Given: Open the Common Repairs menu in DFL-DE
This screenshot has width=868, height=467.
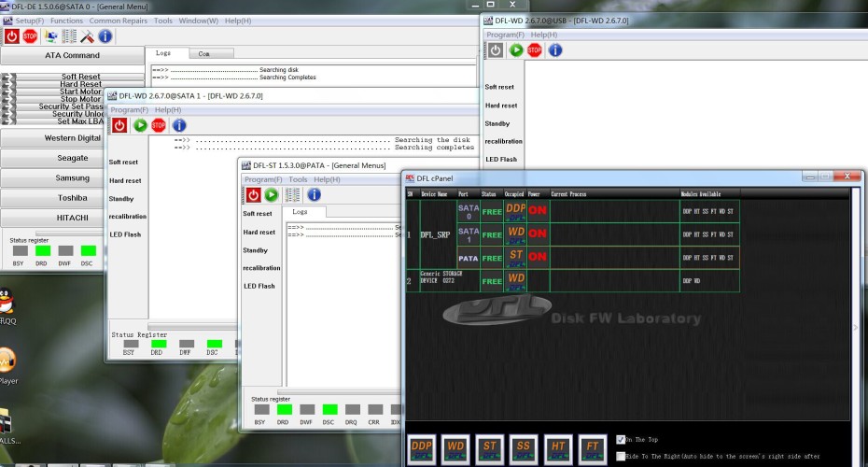Looking at the screenshot, I should point(118,21).
